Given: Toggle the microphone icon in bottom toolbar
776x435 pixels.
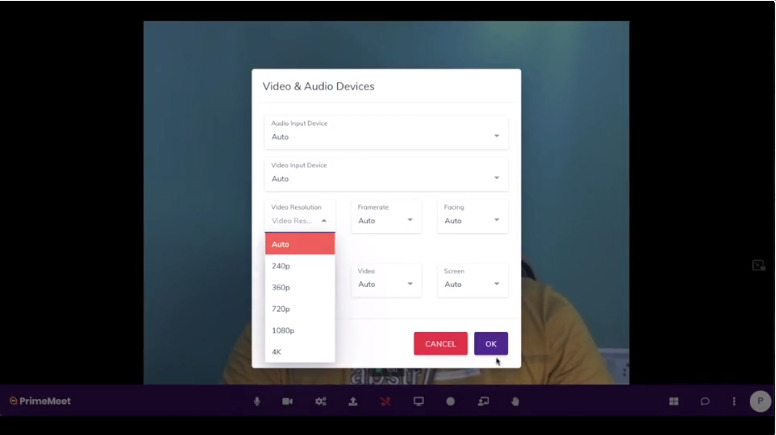Looking at the screenshot, I should (257, 401).
